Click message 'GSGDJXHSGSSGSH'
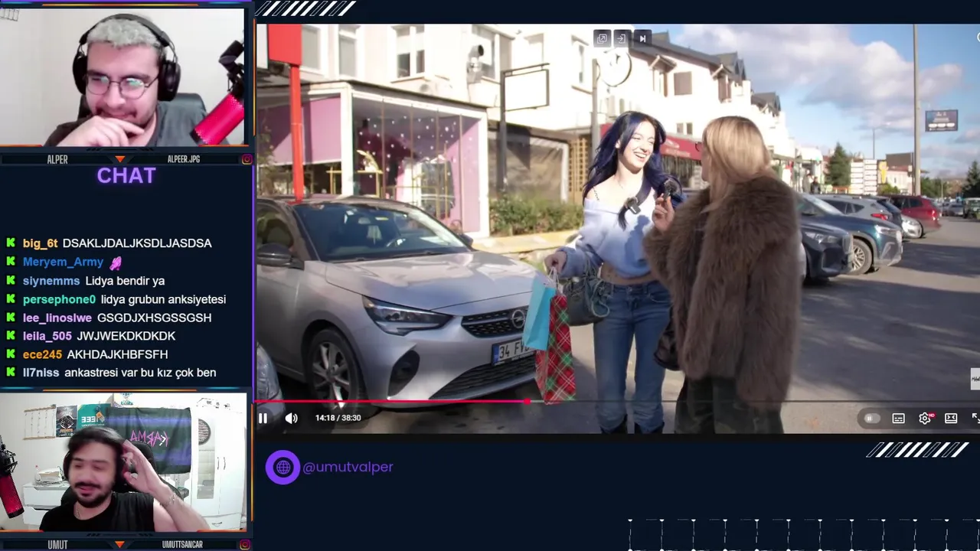The height and width of the screenshot is (551, 980). [x=154, y=318]
